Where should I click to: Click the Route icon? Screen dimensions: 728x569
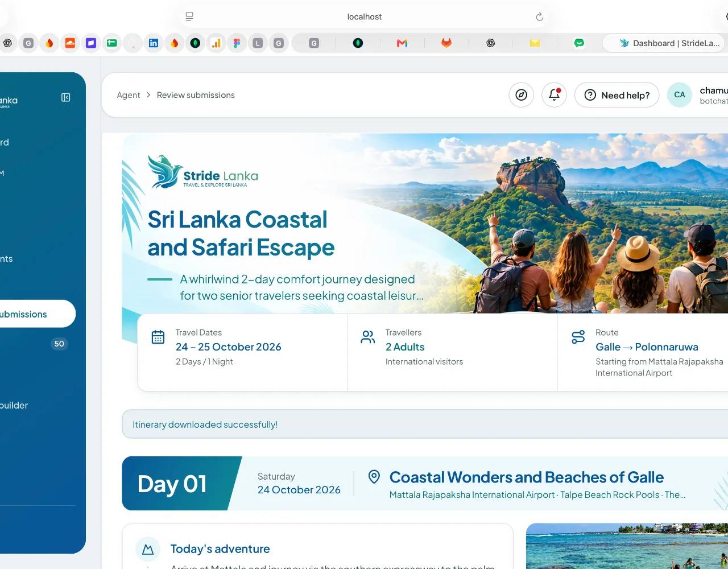point(578,337)
